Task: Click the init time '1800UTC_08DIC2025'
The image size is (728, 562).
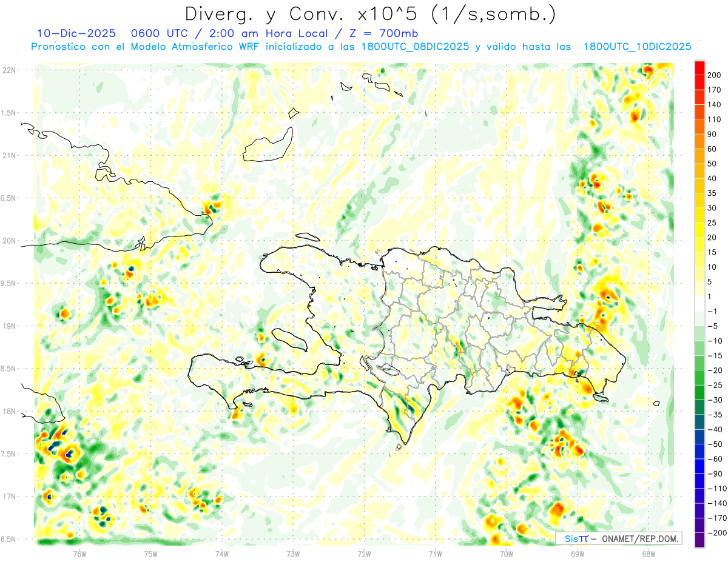Action: 415,47
